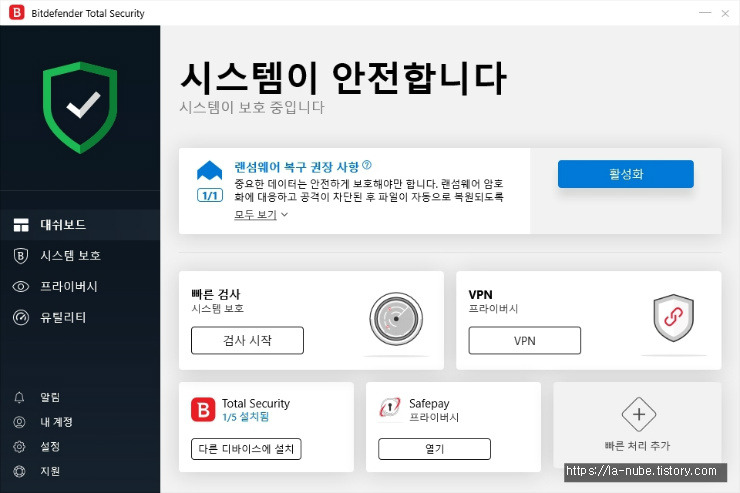Expand the chevron next to 모두 보기

tap(285, 215)
